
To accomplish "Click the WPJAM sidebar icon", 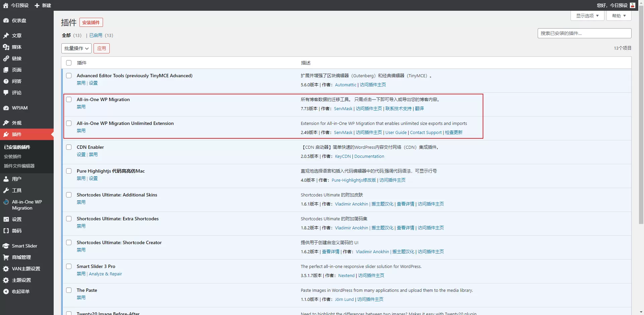I will (x=6, y=108).
